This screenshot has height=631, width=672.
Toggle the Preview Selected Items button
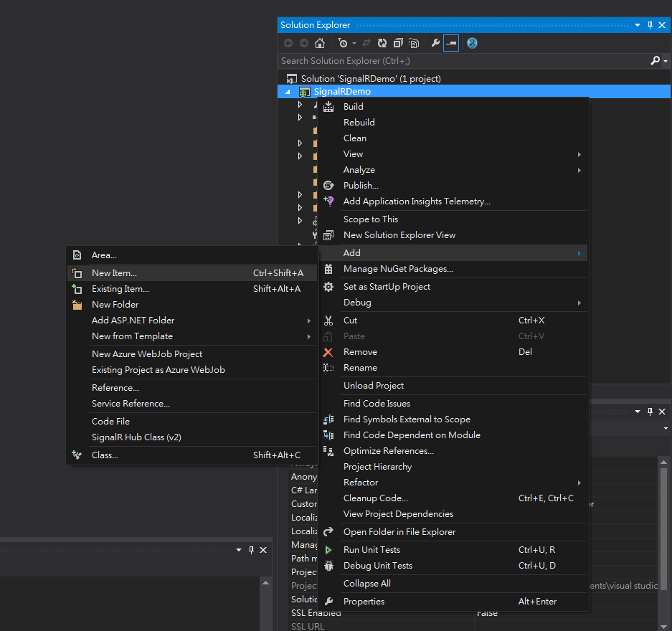coord(450,43)
